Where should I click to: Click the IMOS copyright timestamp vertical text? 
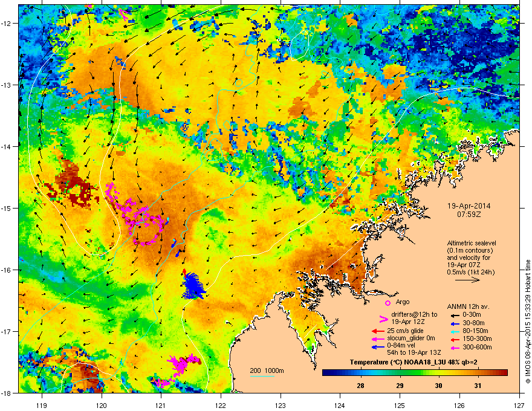click(x=528, y=322)
